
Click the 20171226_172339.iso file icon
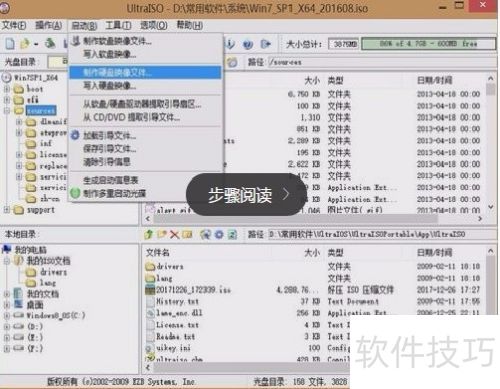pos(150,290)
